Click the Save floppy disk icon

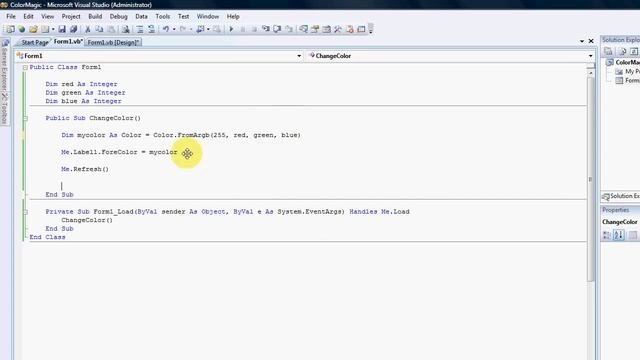62,29
